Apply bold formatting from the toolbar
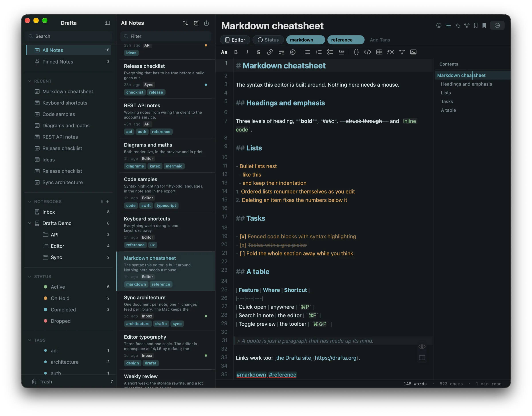The width and height of the screenshot is (532, 416). coord(236,52)
